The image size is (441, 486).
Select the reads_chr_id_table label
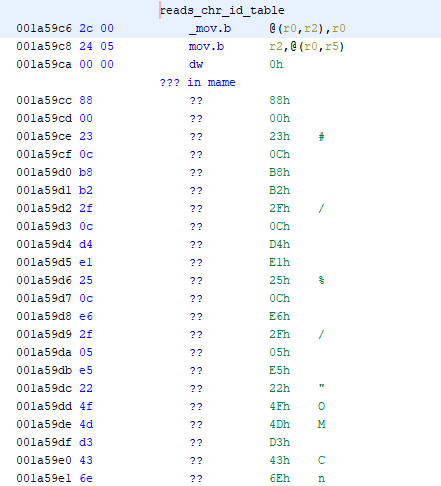tap(222, 11)
